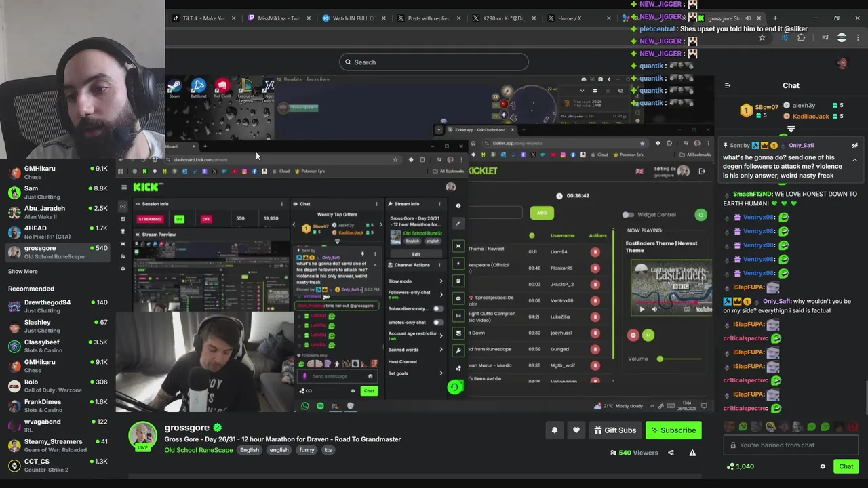Screen dimensions: 868x488
Task: Open a new browser tab with plus button
Action: 774,18
